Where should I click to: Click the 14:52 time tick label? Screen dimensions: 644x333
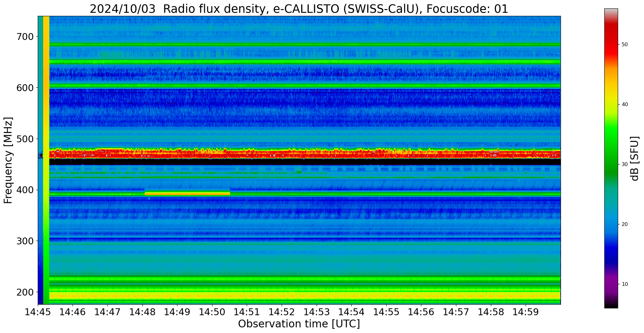click(282, 312)
